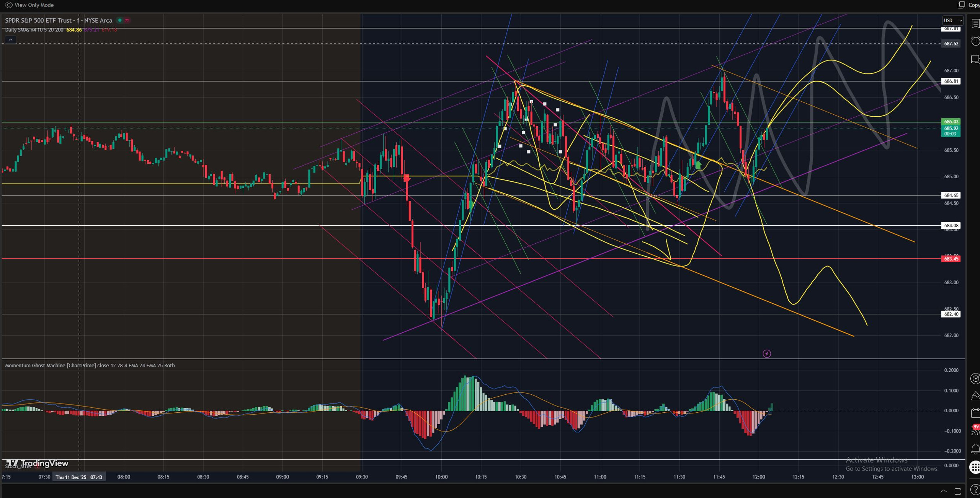Click the 687.81 price line label
Image resolution: width=980 pixels, height=498 pixels.
[951, 29]
